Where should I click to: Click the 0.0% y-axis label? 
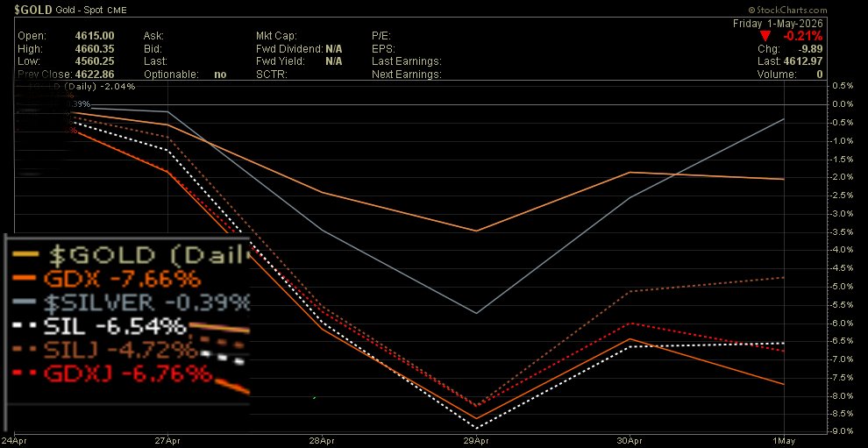[x=843, y=104]
